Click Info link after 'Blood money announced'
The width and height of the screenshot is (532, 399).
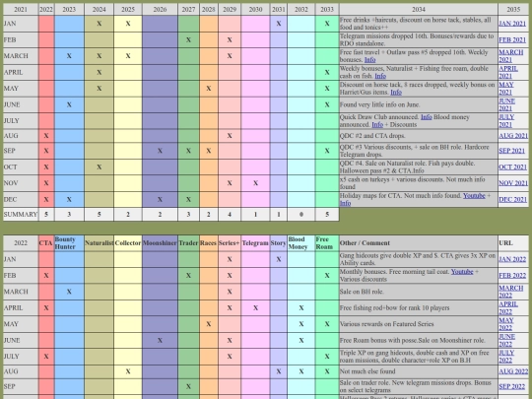[x=377, y=125]
